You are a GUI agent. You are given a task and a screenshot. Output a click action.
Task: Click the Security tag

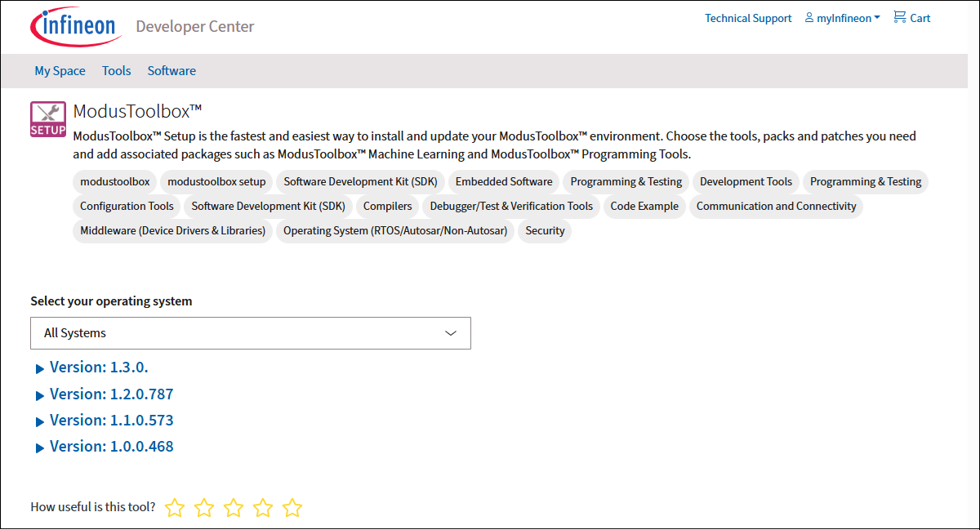[x=545, y=230]
